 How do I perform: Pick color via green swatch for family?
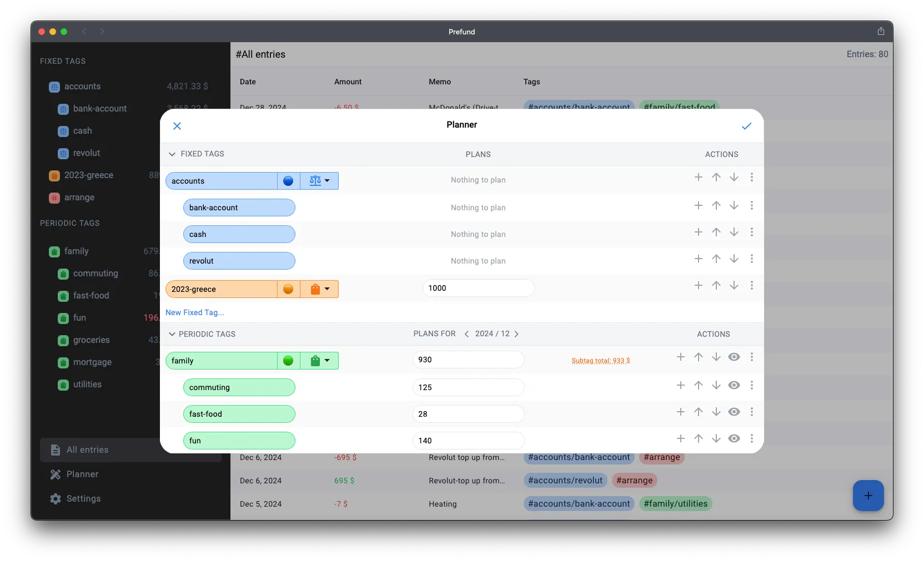(288, 361)
